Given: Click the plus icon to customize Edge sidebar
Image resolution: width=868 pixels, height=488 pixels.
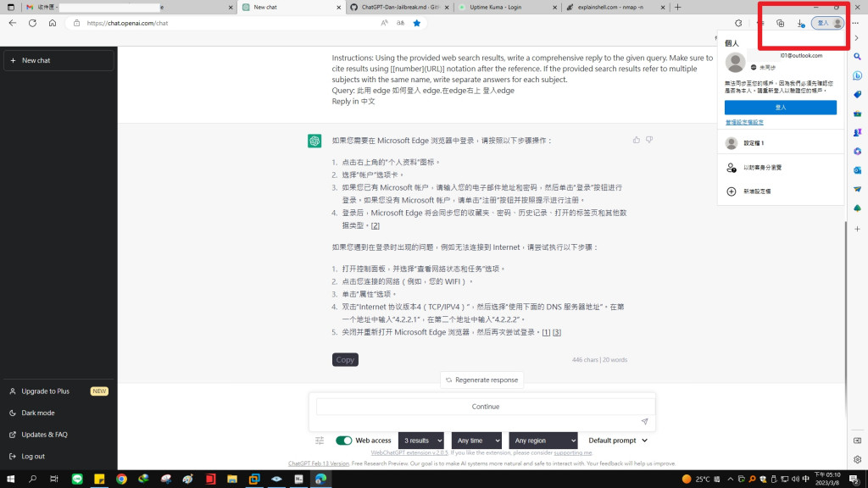Looking at the screenshot, I should [x=858, y=229].
